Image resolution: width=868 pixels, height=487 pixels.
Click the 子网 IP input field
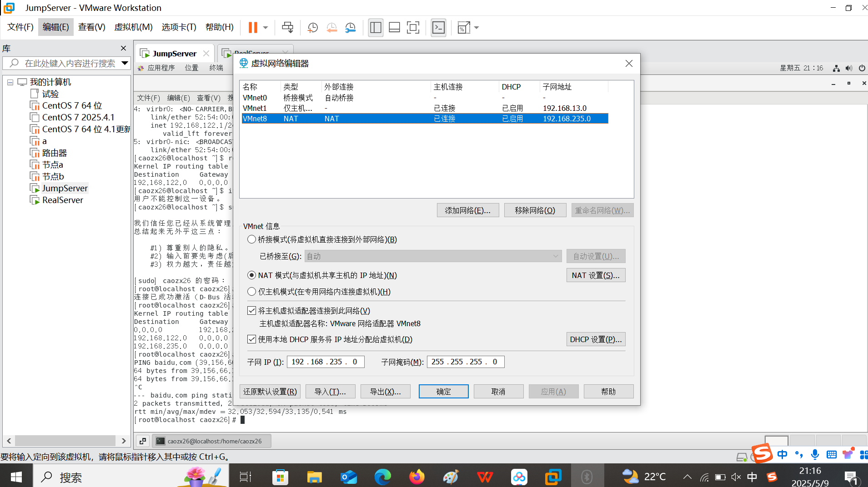pos(326,362)
